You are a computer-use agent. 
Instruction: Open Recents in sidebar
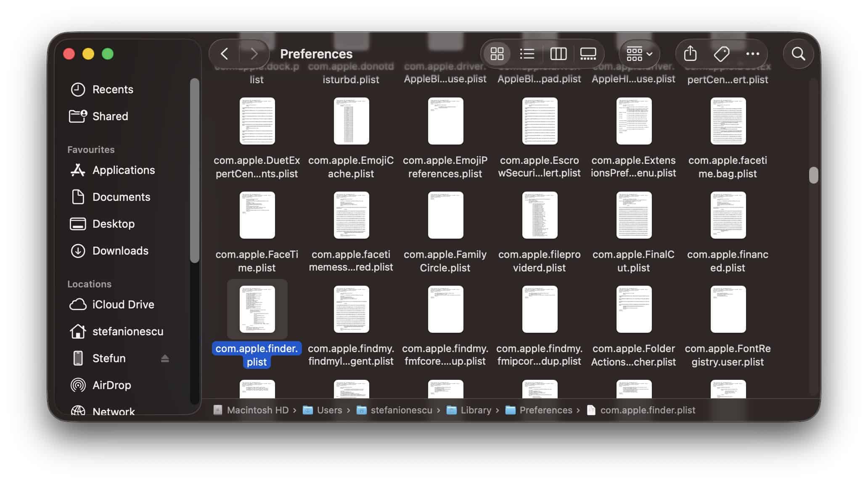pos(113,89)
